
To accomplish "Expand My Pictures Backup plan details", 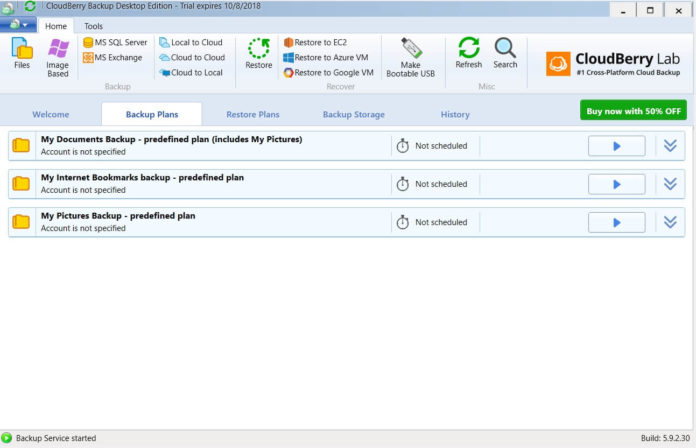I will click(670, 222).
